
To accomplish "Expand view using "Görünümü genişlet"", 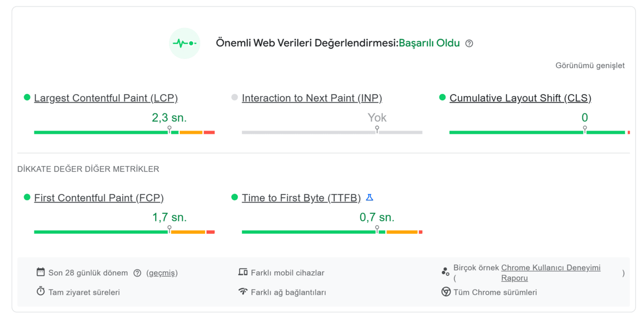I will click(x=590, y=65).
